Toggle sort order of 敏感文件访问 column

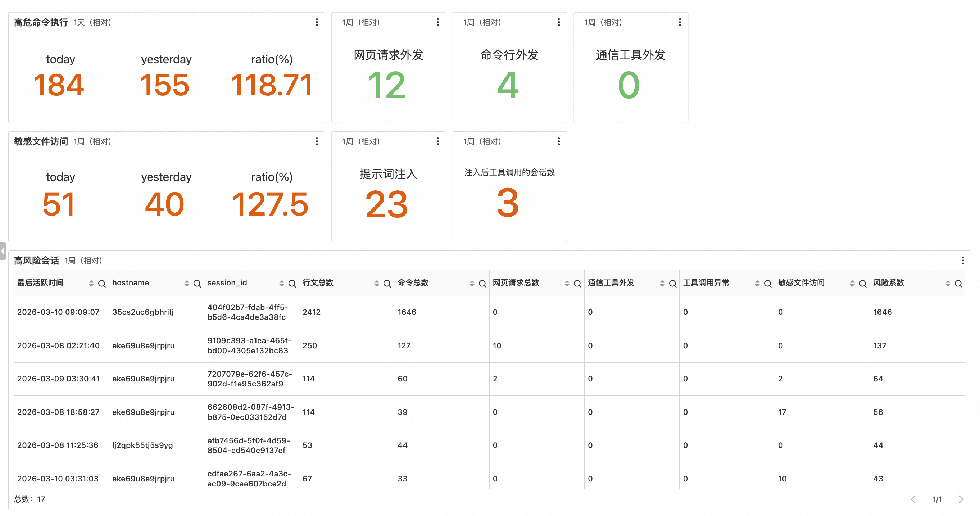click(x=852, y=284)
